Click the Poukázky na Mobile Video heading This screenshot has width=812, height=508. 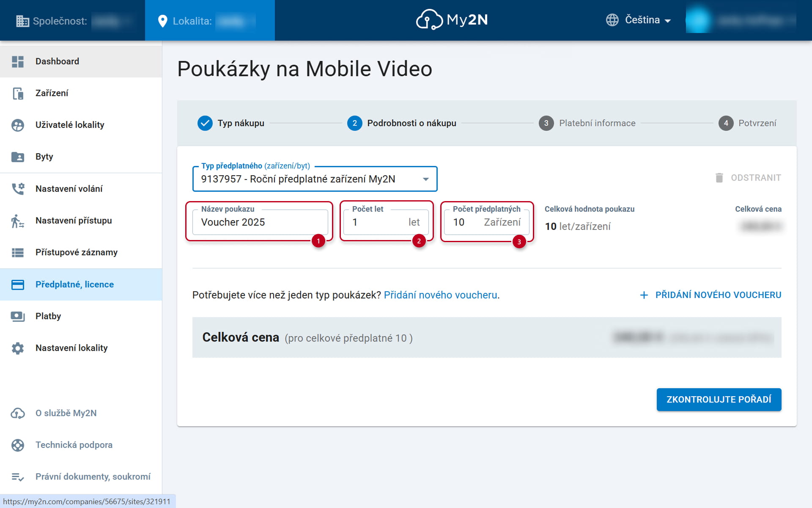[304, 69]
